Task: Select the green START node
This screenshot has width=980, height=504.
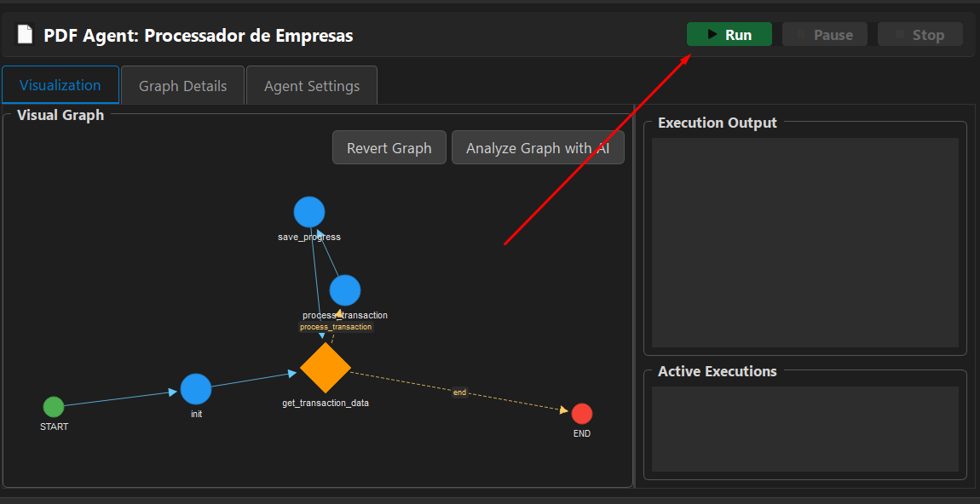Action: click(x=54, y=407)
